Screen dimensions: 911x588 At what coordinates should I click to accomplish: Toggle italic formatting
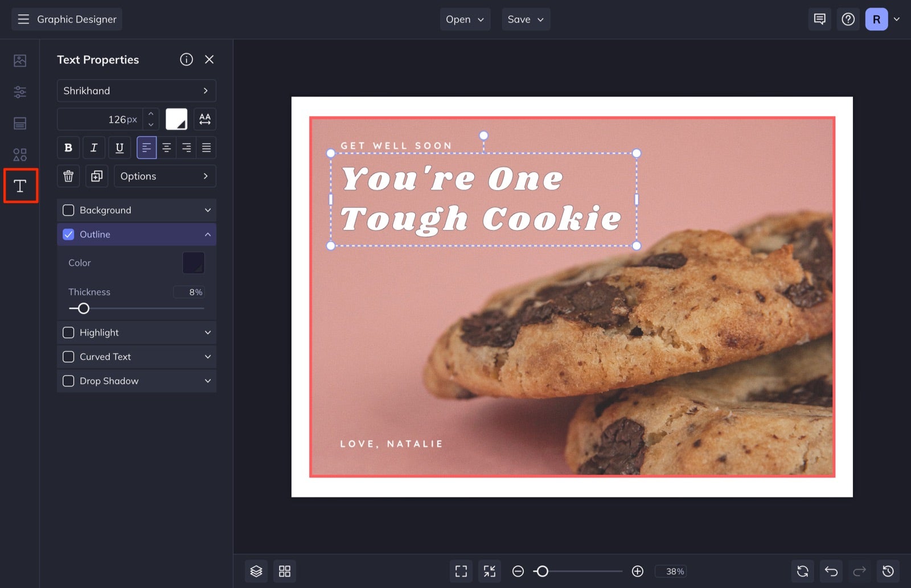tap(94, 148)
